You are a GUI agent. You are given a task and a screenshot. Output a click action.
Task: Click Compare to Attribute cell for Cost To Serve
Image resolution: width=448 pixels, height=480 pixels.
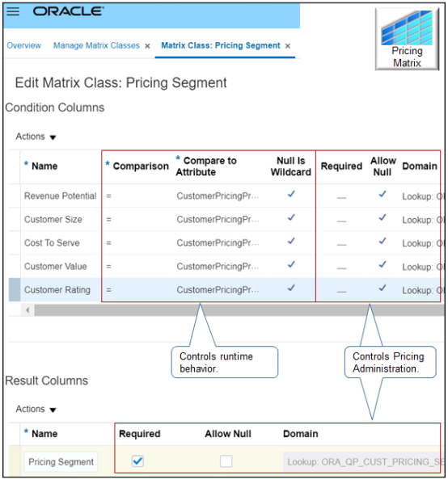[218, 243]
